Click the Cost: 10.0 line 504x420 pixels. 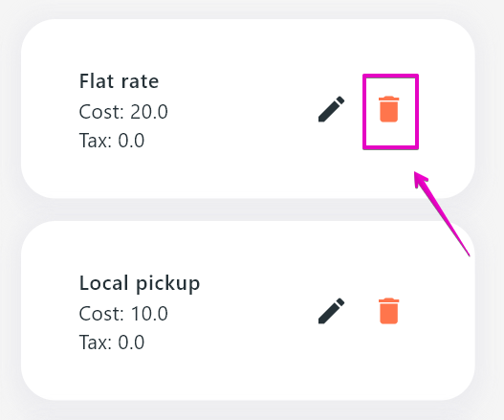[123, 314]
